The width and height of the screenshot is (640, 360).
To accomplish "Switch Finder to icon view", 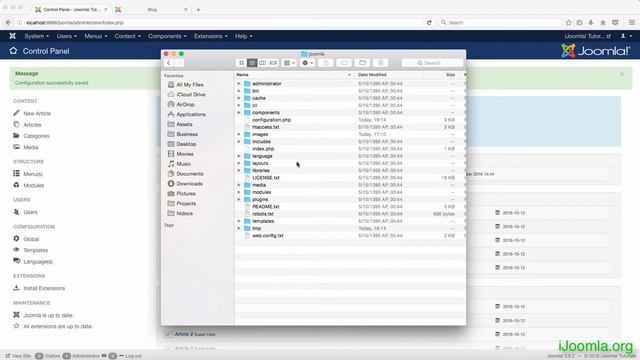I will (241, 63).
